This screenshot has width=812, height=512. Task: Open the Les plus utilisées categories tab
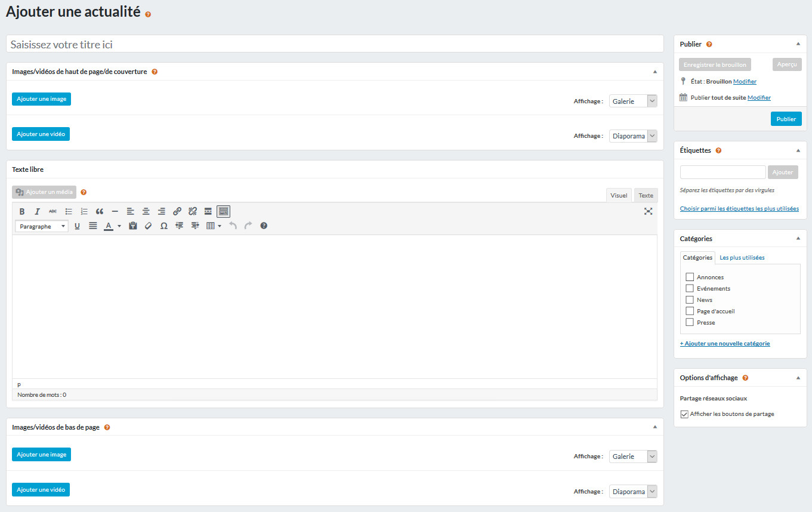(742, 258)
